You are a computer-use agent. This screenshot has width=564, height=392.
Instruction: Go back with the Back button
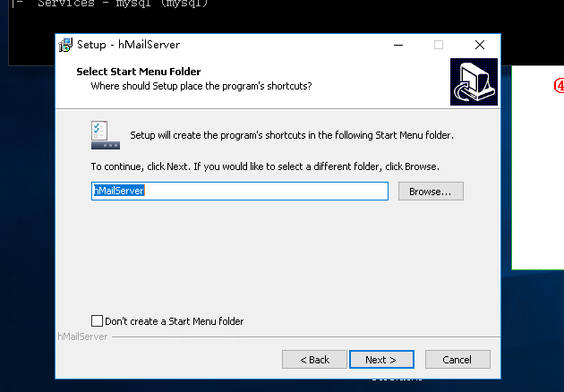(314, 359)
